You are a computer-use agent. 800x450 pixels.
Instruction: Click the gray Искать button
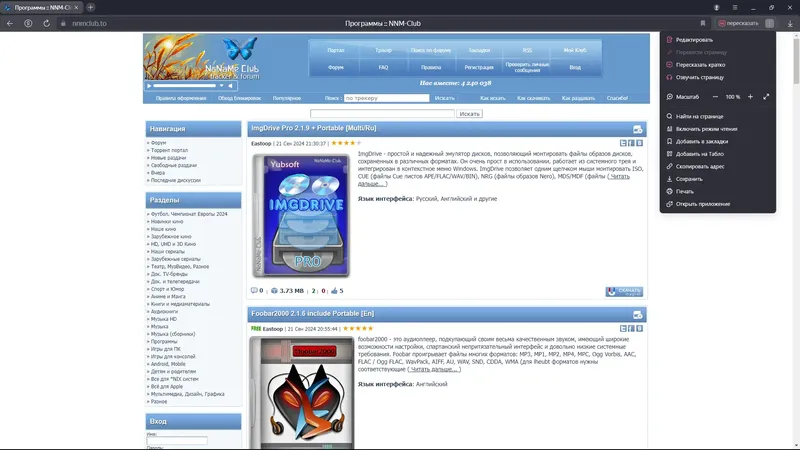pyautogui.click(x=469, y=114)
